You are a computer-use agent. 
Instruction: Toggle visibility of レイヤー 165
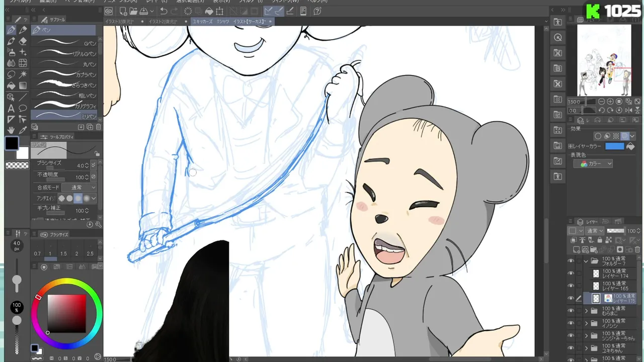[571, 286]
